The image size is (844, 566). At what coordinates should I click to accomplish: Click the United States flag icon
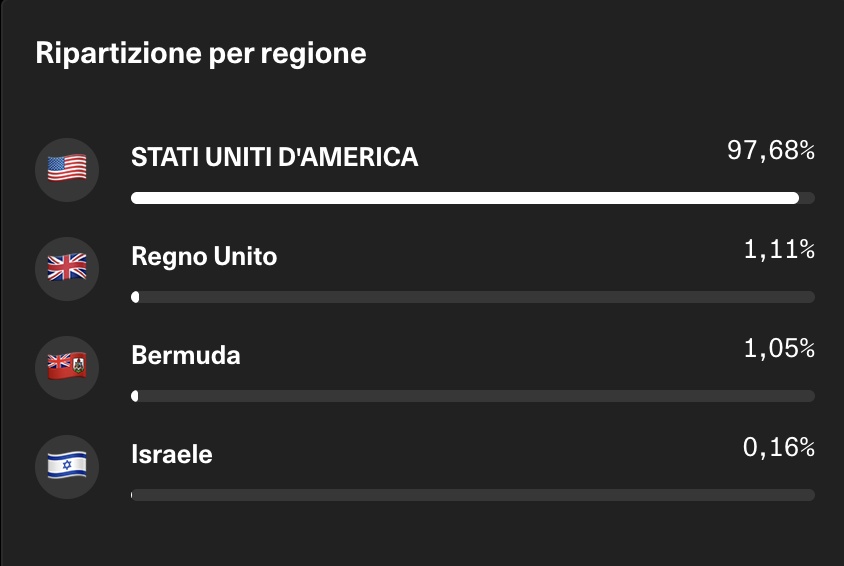pyautogui.click(x=67, y=168)
